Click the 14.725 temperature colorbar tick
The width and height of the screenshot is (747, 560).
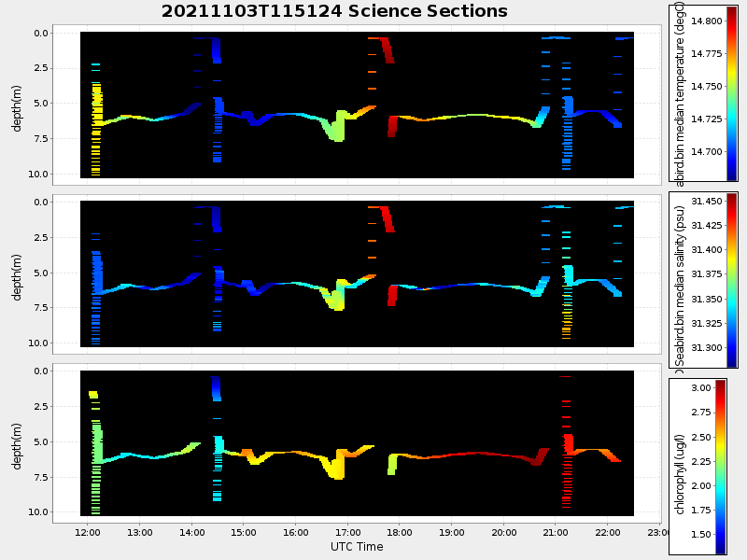click(x=707, y=119)
